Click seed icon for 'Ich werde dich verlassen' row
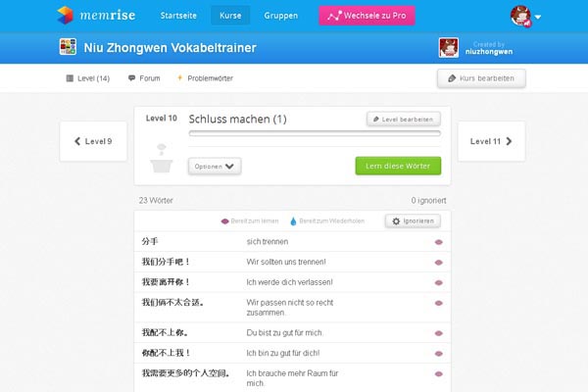588x392 pixels. pos(438,282)
